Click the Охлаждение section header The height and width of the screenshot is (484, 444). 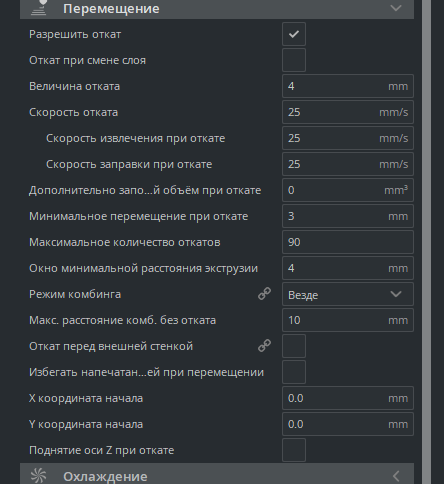coord(217,474)
